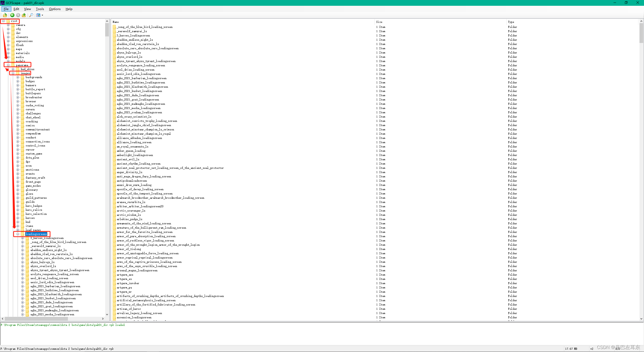Click the grey forward navigation arrow

point(18,15)
